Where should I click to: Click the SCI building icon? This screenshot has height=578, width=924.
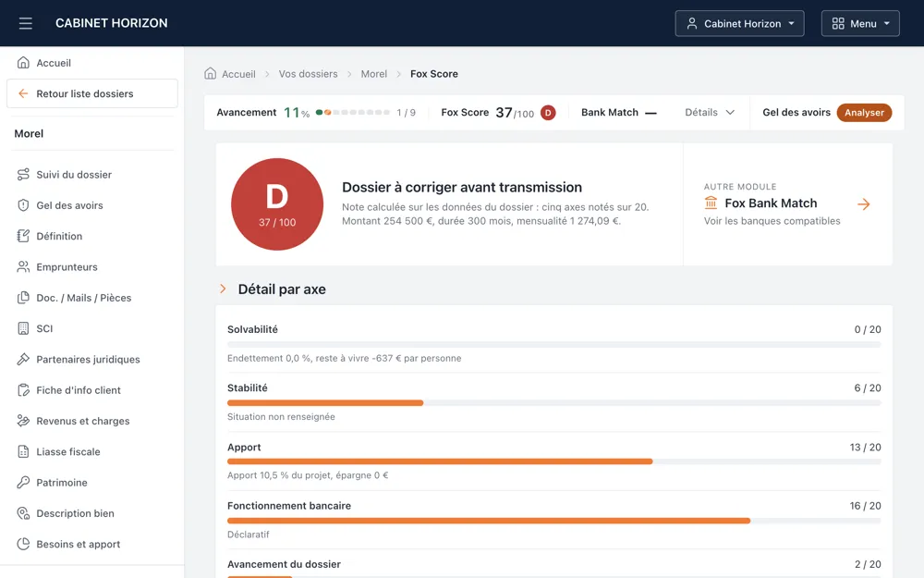tap(23, 328)
